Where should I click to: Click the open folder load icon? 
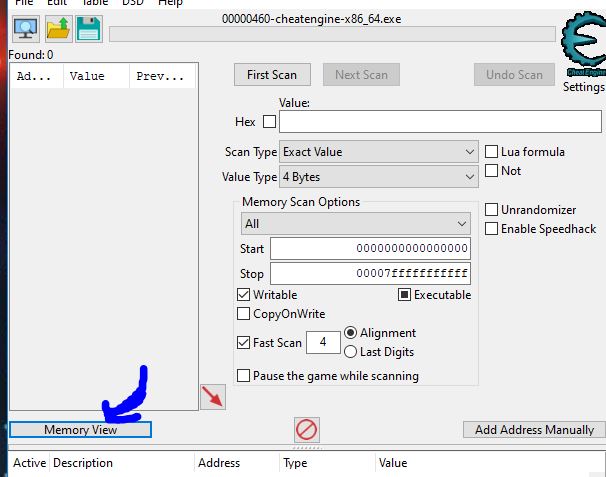coord(57,29)
